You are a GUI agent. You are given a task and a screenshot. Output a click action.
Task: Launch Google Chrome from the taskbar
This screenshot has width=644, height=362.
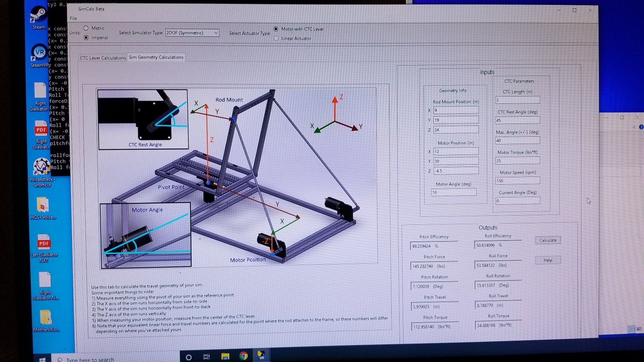coord(243,356)
